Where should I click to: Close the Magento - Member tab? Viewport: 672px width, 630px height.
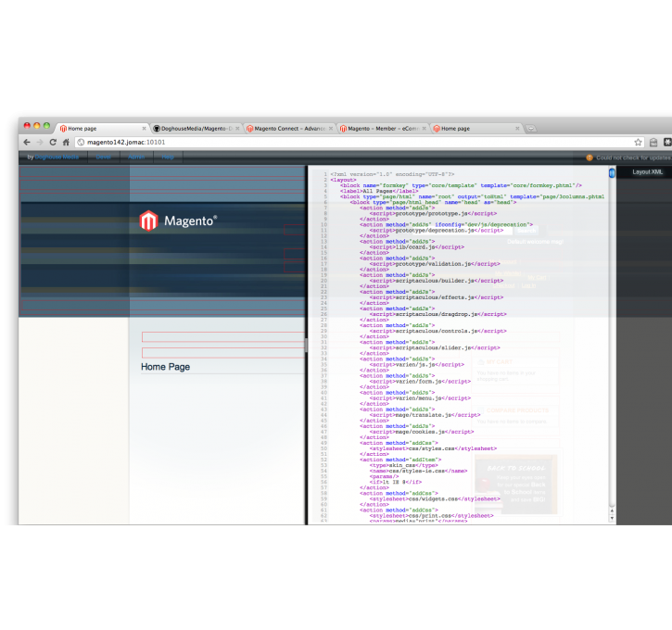click(425, 129)
